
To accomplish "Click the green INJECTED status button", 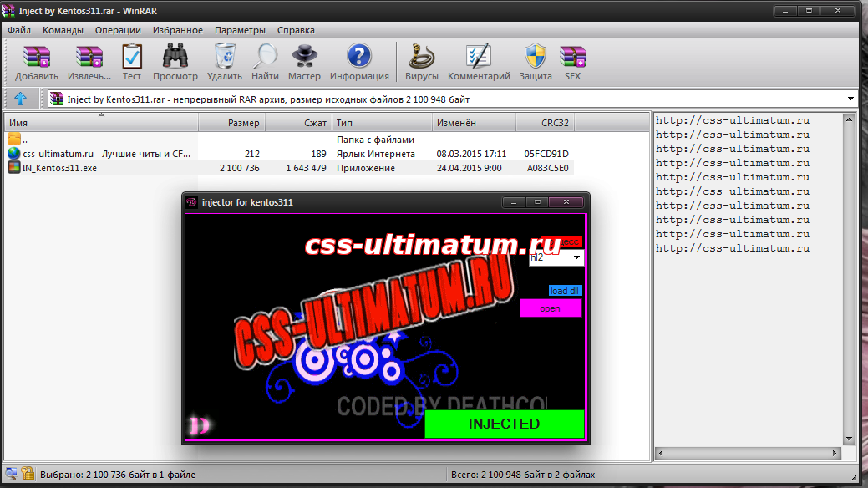I will tap(504, 424).
